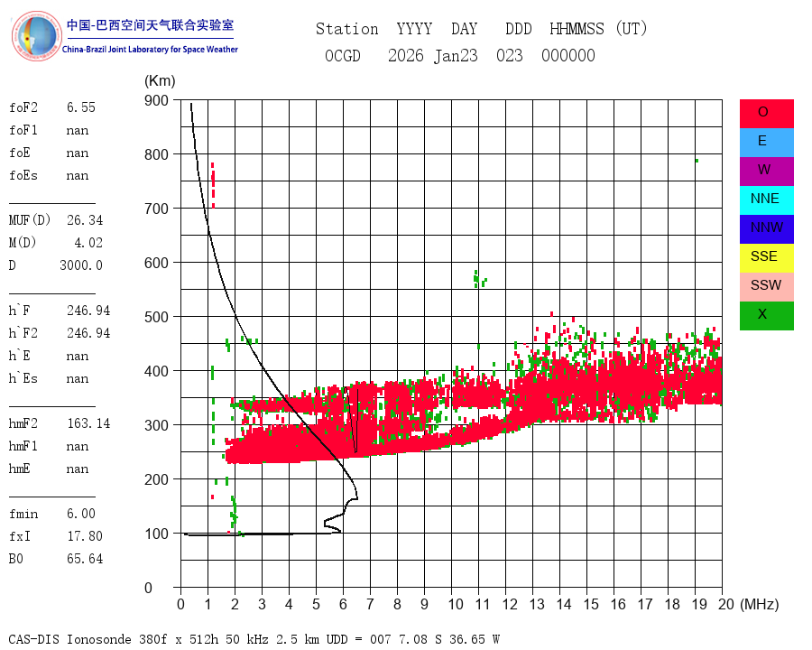Select the pink SSW legend swatch
This screenshot has width=812, height=650.
766,287
